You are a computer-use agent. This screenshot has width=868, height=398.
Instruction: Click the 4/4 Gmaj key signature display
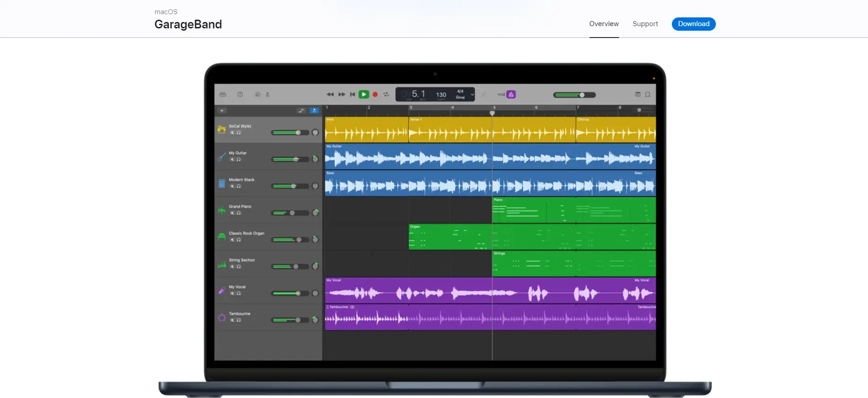tap(460, 94)
